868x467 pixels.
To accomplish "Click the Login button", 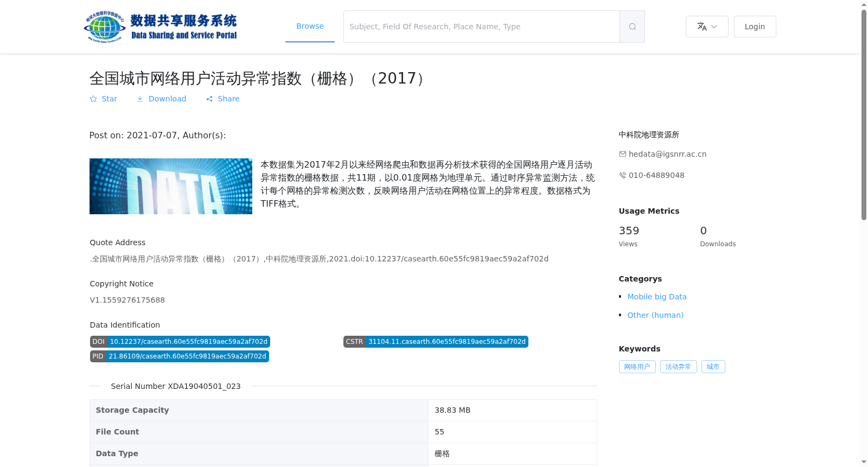I will pos(755,27).
